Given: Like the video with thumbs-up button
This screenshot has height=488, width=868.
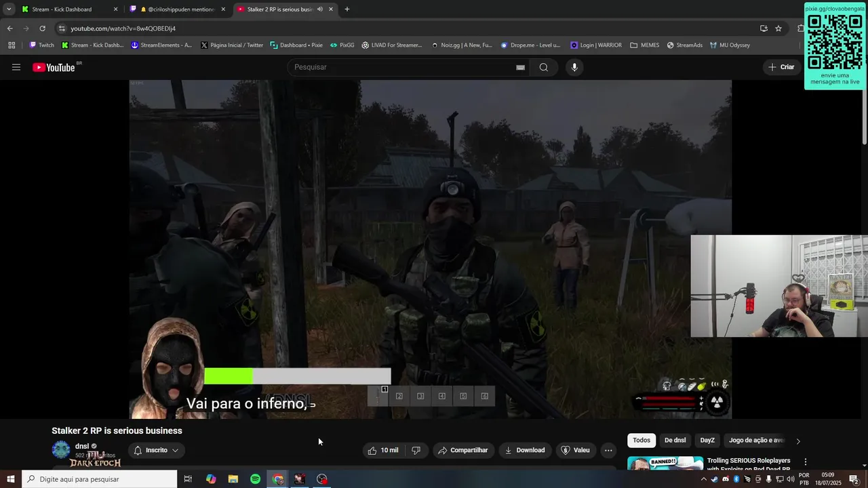Looking at the screenshot, I should [x=383, y=450].
